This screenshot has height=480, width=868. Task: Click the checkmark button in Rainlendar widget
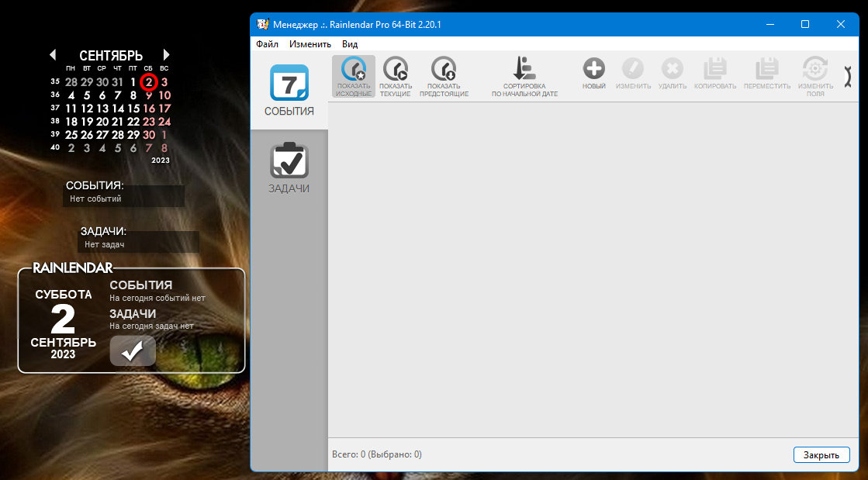tap(133, 351)
